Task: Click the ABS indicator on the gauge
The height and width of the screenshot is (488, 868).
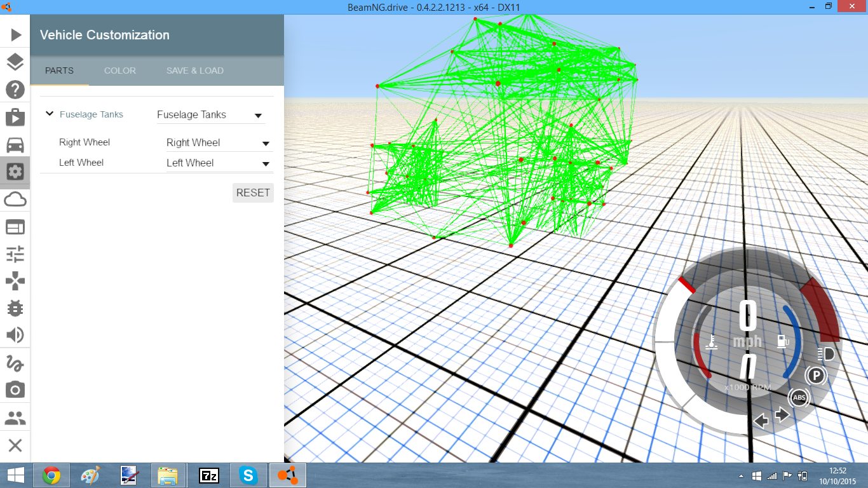Action: (799, 398)
